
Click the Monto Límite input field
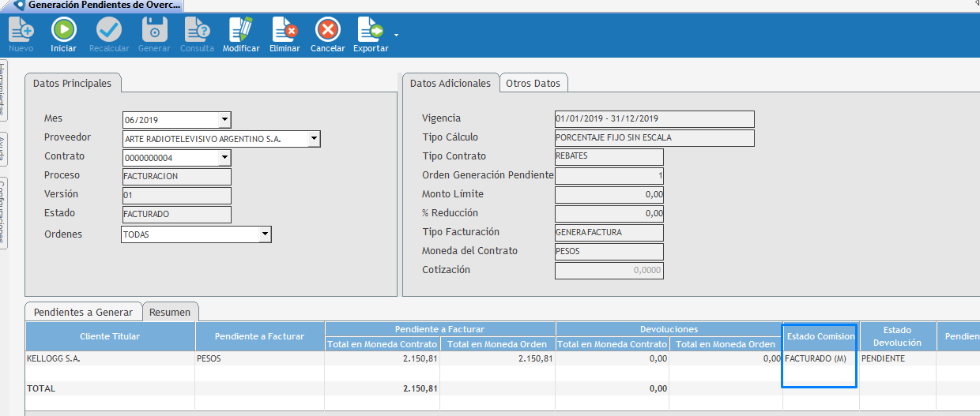(609, 195)
